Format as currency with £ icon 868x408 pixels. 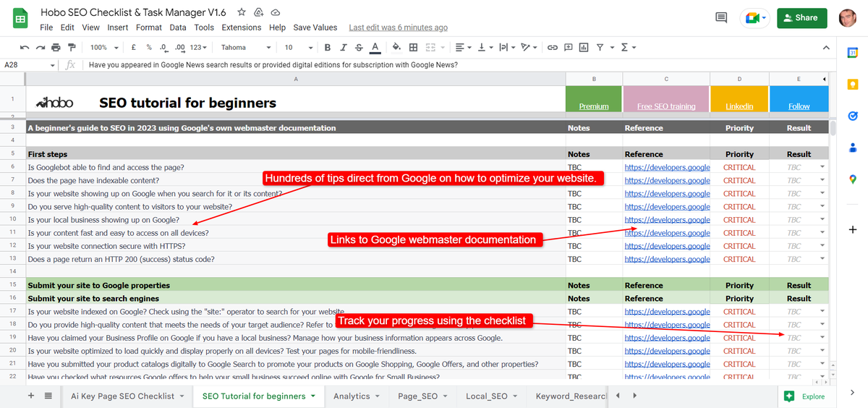click(133, 48)
